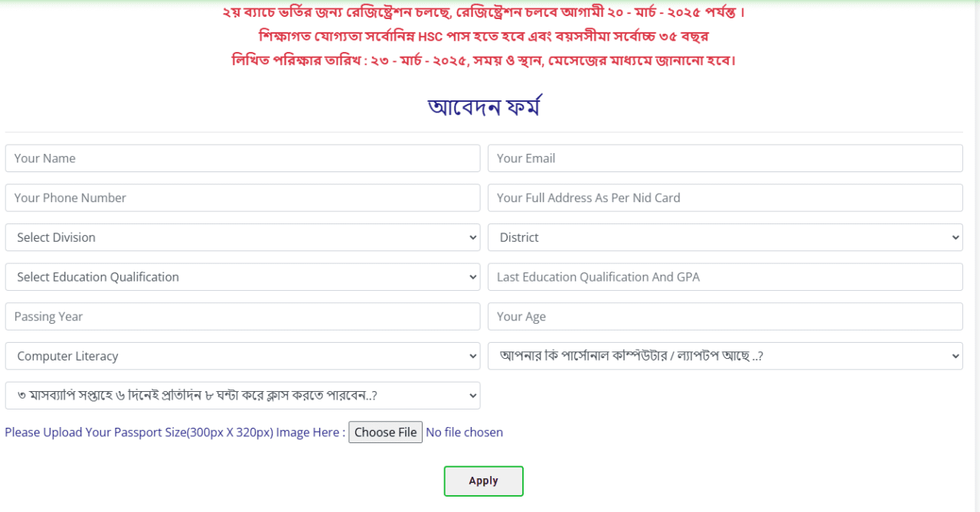Screen dimensions: 980x512
Task: Click the Select Division dropdown arrow
Action: point(472,238)
